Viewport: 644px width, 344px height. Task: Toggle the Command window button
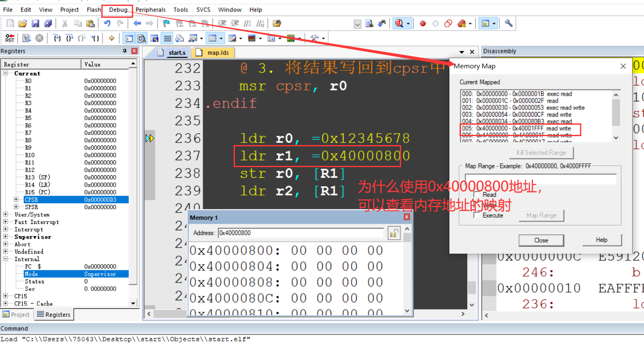(129, 38)
